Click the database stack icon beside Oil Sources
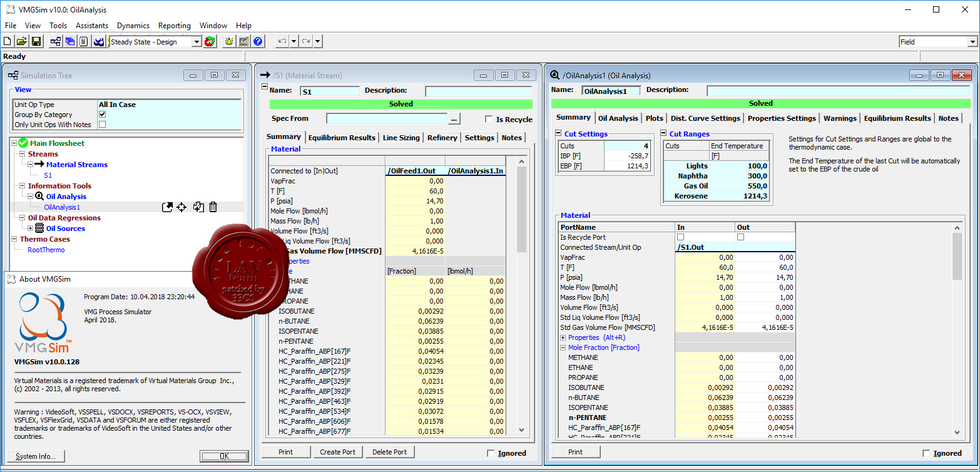 [39, 228]
